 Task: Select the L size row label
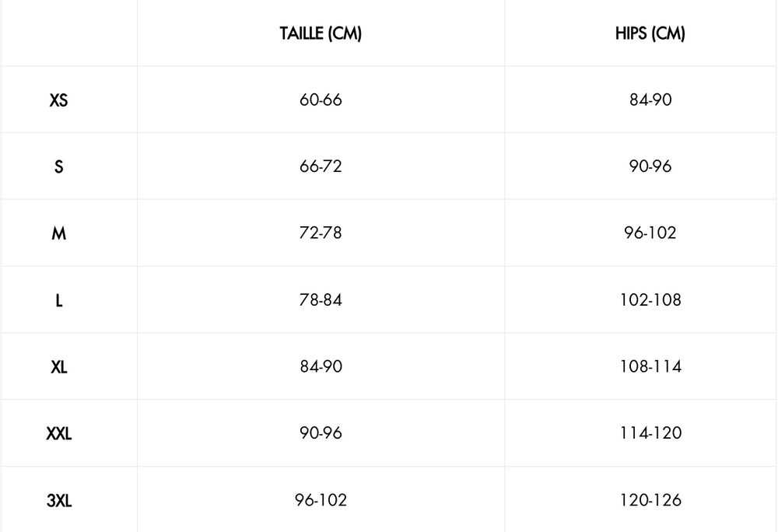point(58,300)
